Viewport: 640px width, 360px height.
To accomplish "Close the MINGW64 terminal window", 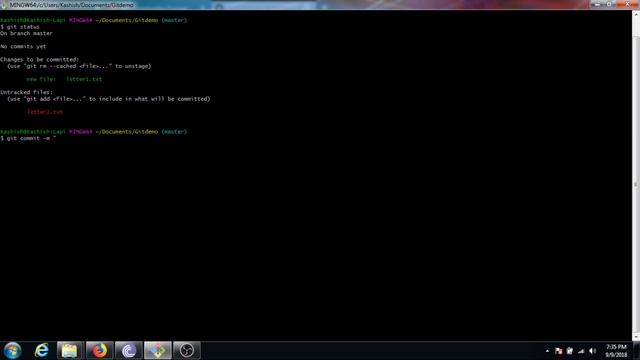I will [627, 4].
